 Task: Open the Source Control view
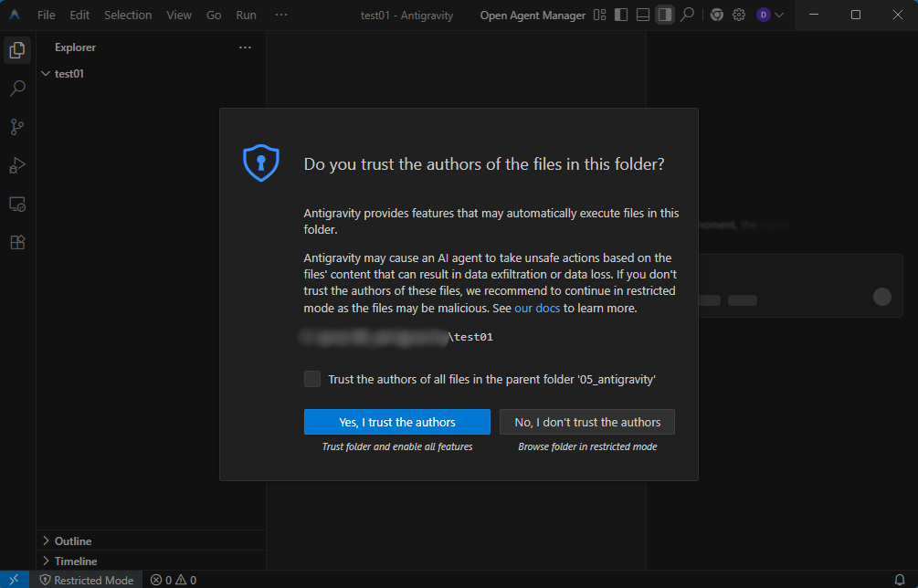(17, 127)
